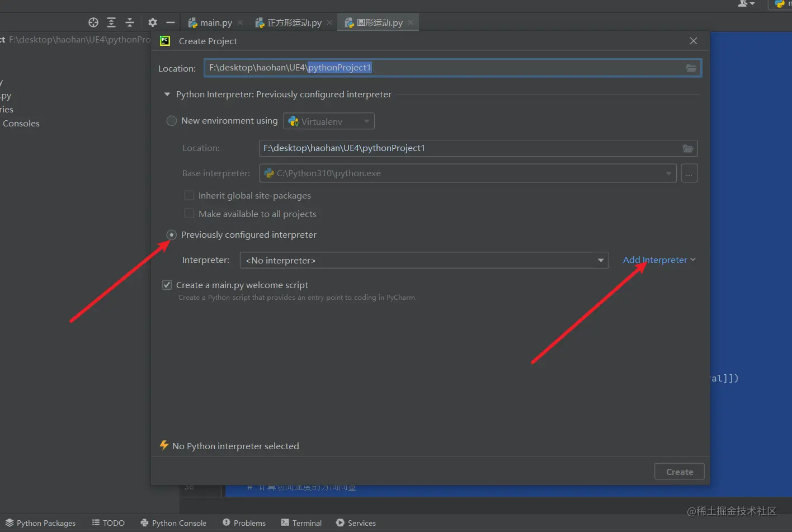Open the Problems tool window
Screen dimensions: 792x532
tap(244, 523)
